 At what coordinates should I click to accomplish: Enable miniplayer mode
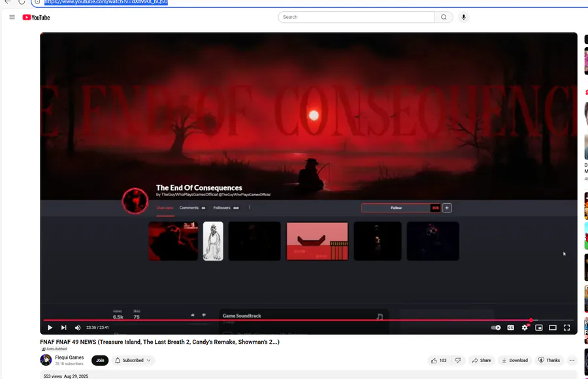pyautogui.click(x=539, y=327)
